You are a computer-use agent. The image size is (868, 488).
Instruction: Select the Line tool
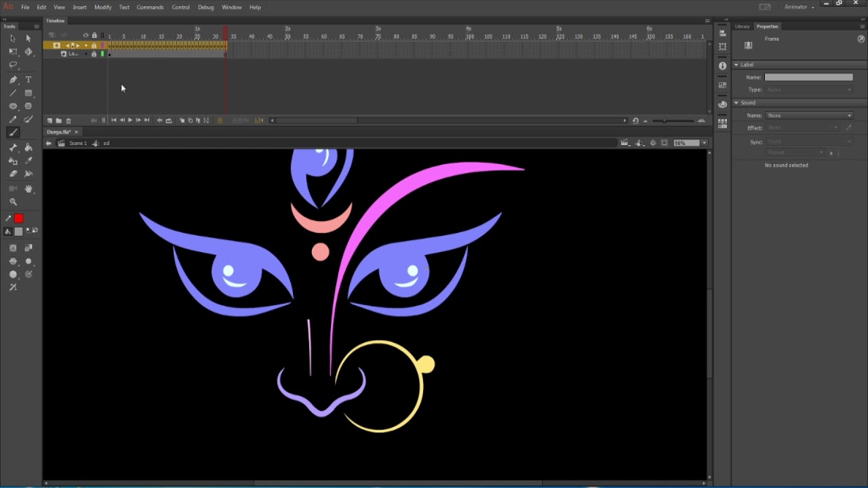tap(13, 93)
